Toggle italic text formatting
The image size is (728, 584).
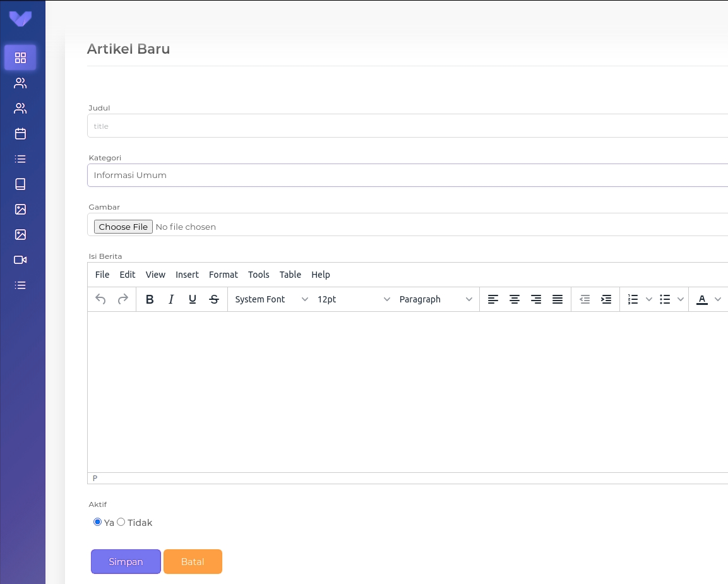click(171, 299)
